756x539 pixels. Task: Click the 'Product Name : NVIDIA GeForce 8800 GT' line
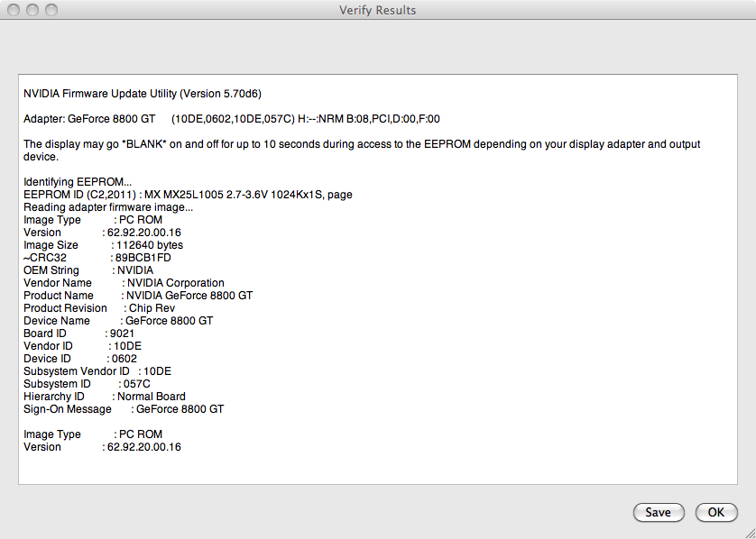coord(138,296)
